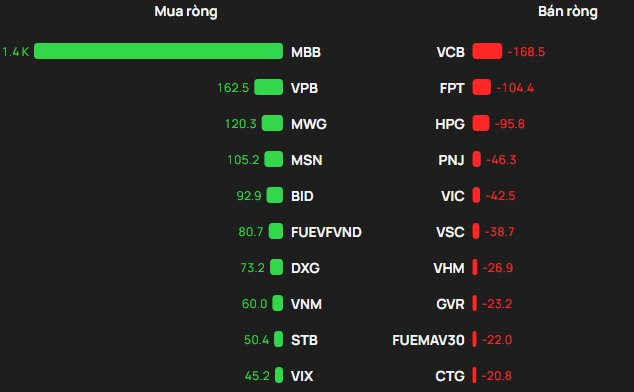Select the VIX ticker label

[302, 376]
